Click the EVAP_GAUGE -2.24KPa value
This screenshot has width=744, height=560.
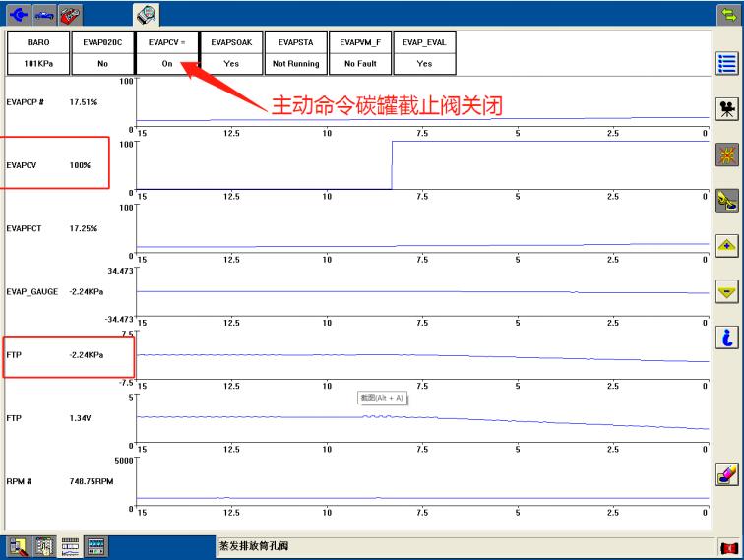tap(87, 292)
